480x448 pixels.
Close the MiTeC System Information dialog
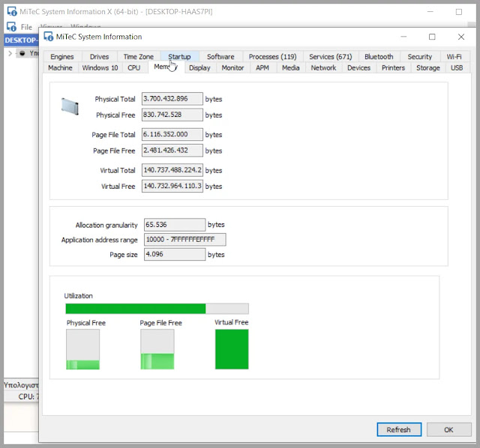461,37
